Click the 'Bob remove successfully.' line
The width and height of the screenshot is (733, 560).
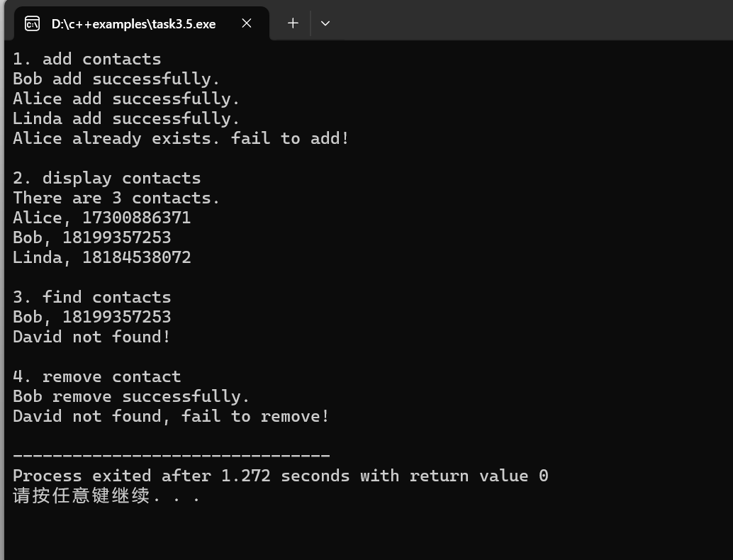tap(131, 396)
